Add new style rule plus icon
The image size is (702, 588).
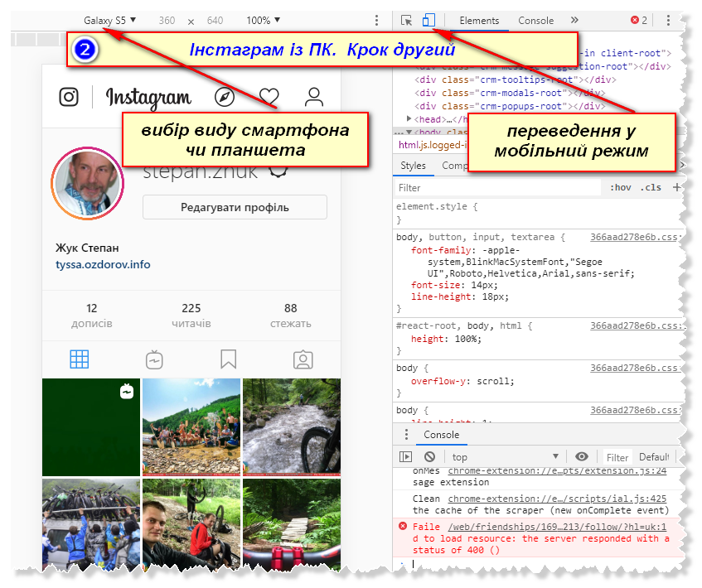coord(676,187)
